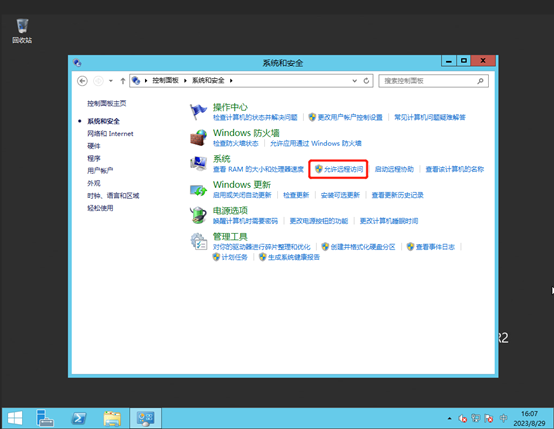Open File Explorer from the taskbar

[112, 418]
